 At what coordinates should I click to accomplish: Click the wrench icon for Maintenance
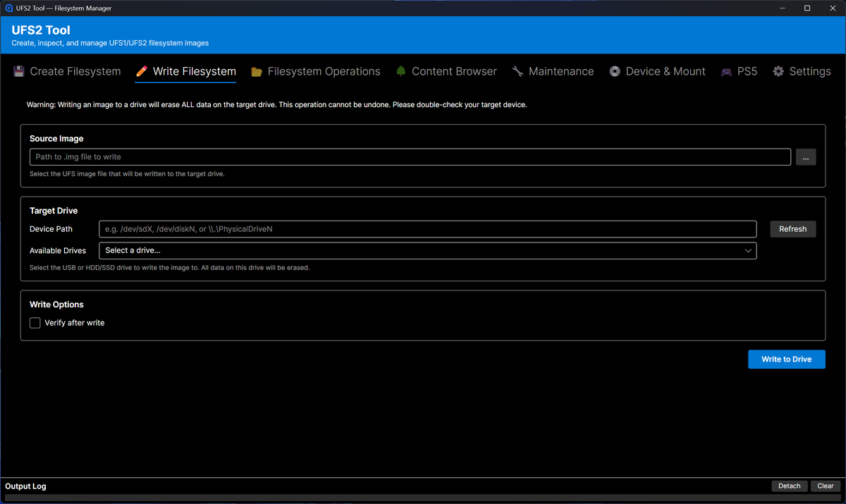click(x=517, y=71)
